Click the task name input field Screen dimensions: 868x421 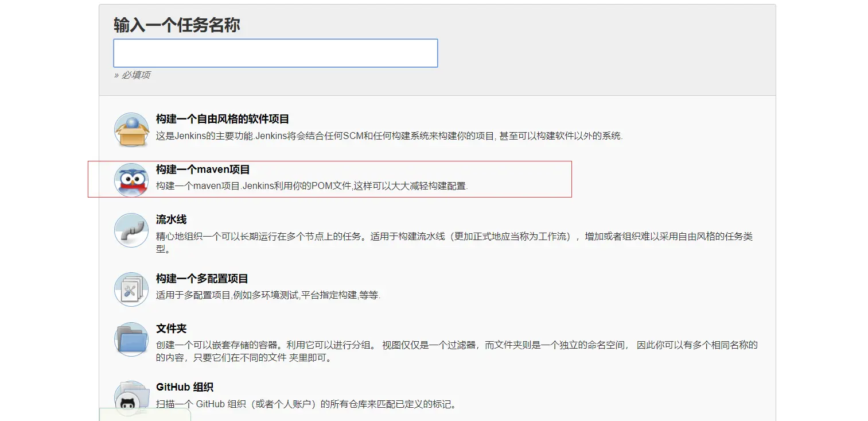275,53
